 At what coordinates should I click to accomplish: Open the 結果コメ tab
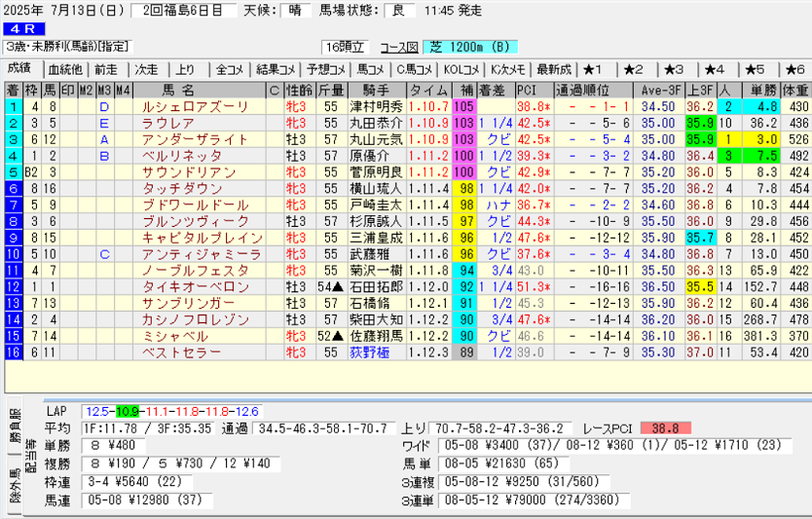[275, 69]
